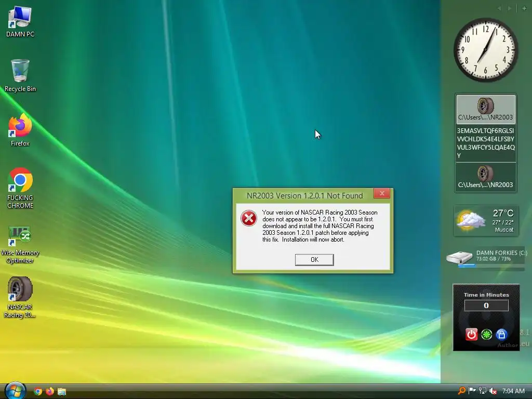
Task: Click the red error icon in dialog
Action: [x=249, y=218]
